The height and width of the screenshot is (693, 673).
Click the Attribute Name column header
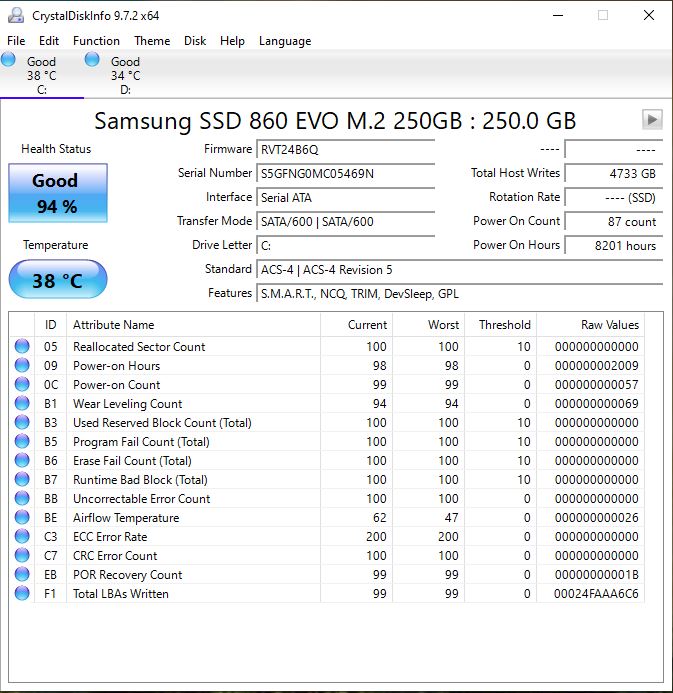[x=194, y=325]
